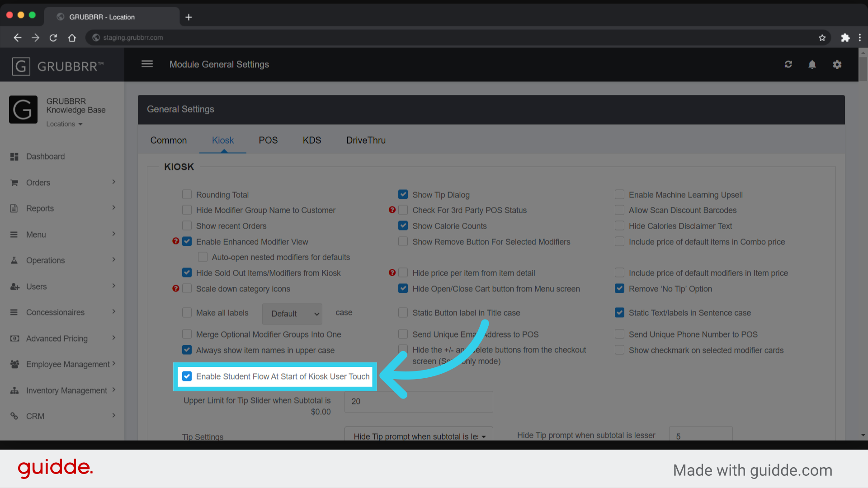The width and height of the screenshot is (868, 488).
Task: Open the DriveThru tab
Action: [x=366, y=140]
